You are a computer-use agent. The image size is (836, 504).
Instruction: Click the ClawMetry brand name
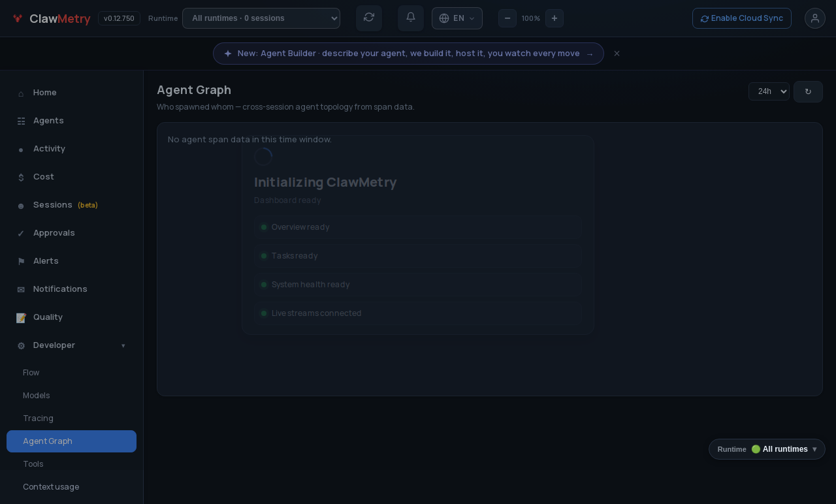[x=60, y=18]
